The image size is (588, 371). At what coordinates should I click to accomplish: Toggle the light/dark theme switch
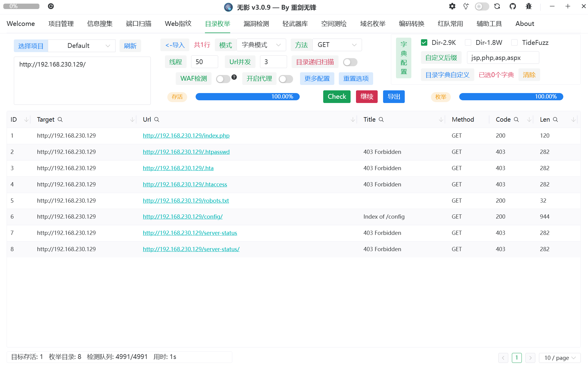pos(482,6)
